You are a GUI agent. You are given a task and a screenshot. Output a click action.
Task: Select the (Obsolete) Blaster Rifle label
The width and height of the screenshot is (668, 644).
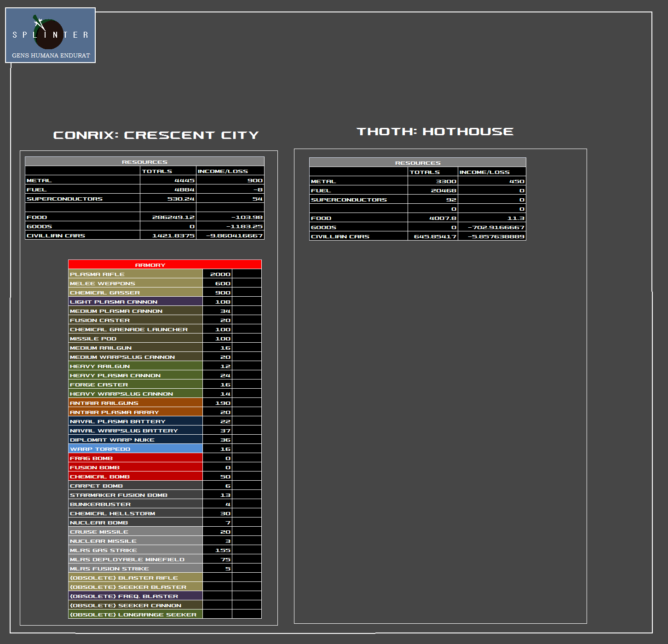[135, 578]
